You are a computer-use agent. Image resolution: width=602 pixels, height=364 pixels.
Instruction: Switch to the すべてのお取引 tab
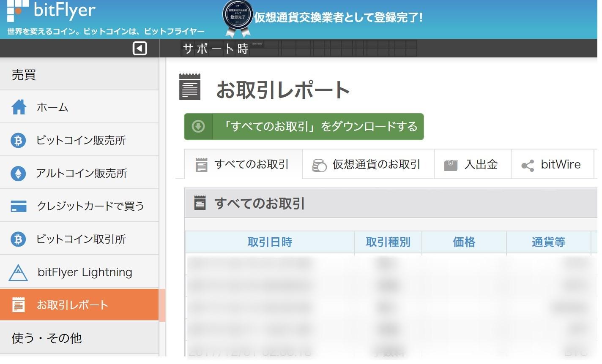click(x=243, y=164)
